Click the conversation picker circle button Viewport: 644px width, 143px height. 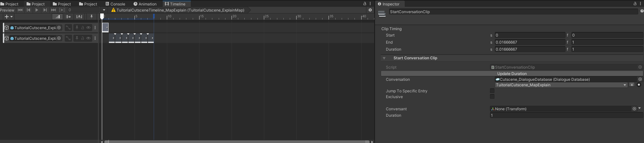639,85
